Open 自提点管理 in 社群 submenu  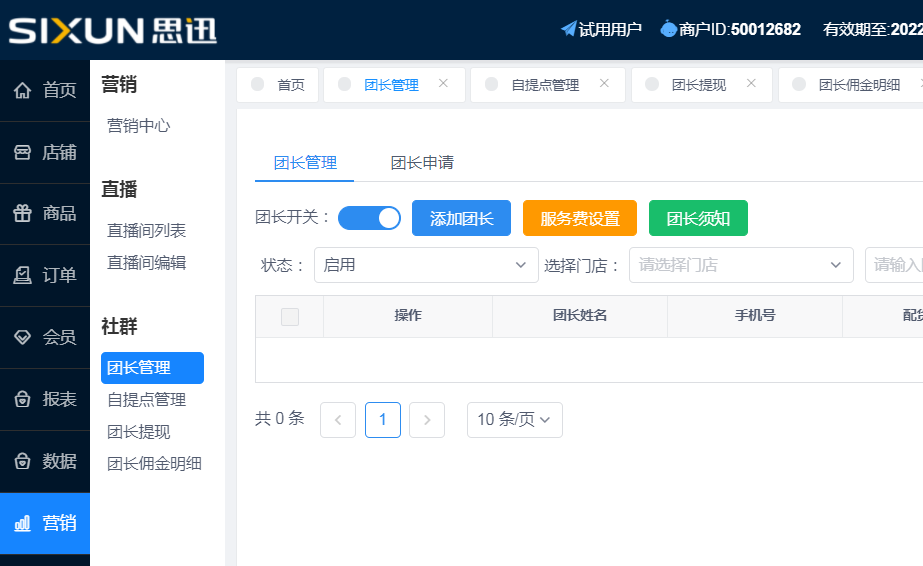click(146, 399)
